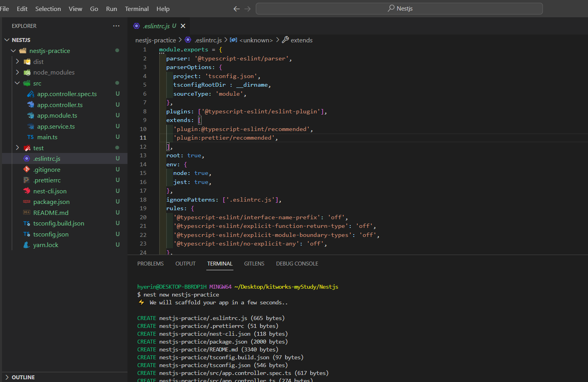Select the .eslintrc.js editor tab
Viewport: 588px width, 382px height.
tap(159, 26)
